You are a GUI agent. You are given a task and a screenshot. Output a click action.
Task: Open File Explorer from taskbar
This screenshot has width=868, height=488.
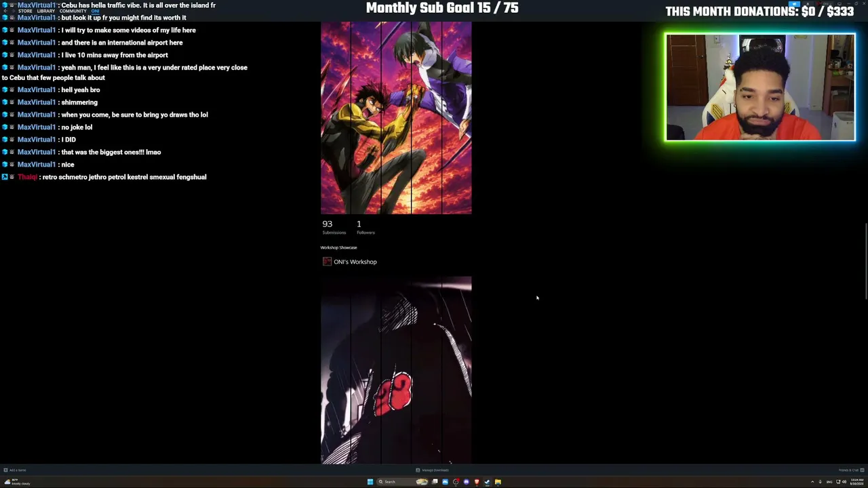point(498,482)
